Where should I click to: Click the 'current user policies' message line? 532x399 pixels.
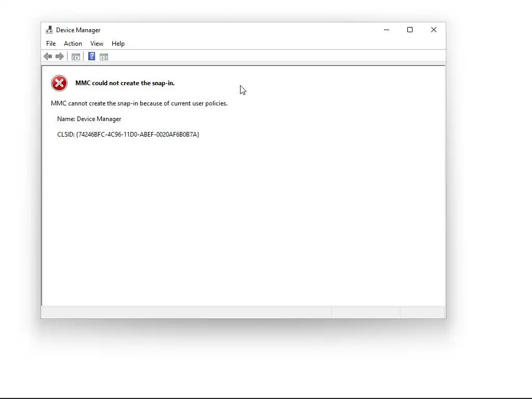click(x=139, y=103)
